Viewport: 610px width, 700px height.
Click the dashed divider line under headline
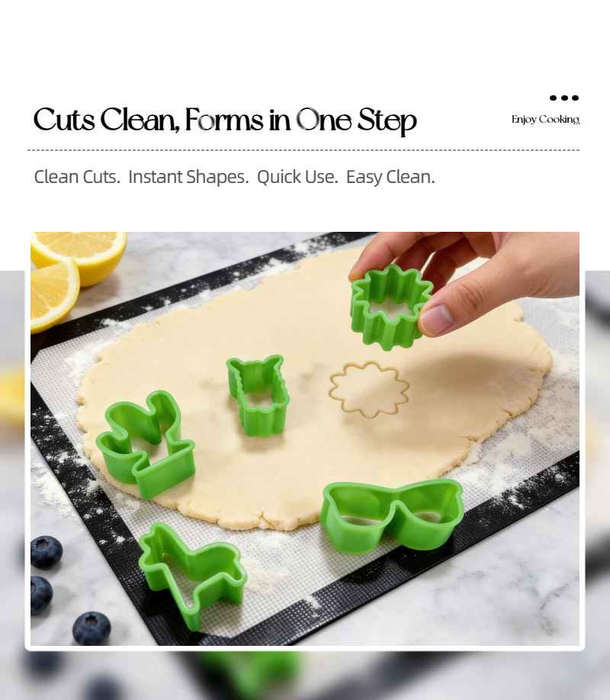[x=303, y=150]
